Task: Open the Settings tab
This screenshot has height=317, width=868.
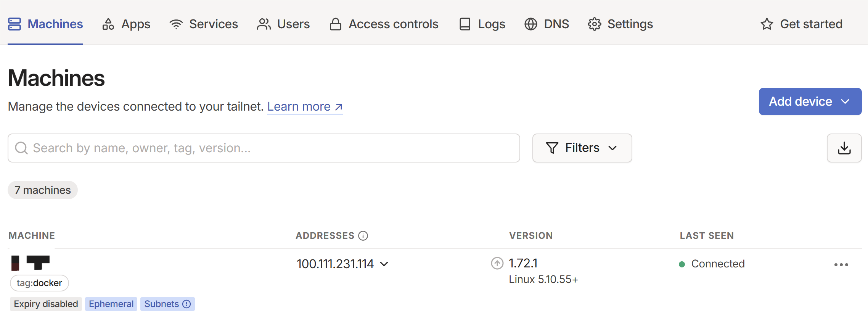Action: [620, 24]
